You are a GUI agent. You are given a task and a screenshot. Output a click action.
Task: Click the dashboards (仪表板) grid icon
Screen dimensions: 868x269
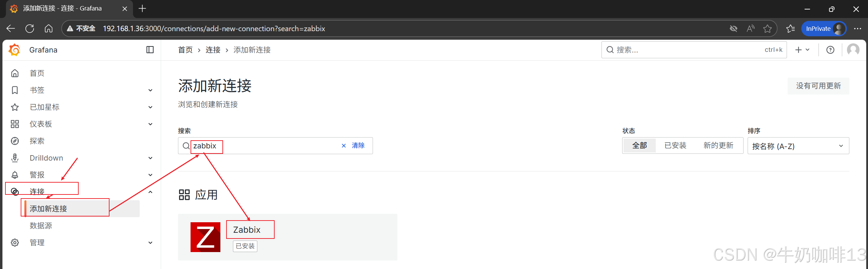coord(15,124)
